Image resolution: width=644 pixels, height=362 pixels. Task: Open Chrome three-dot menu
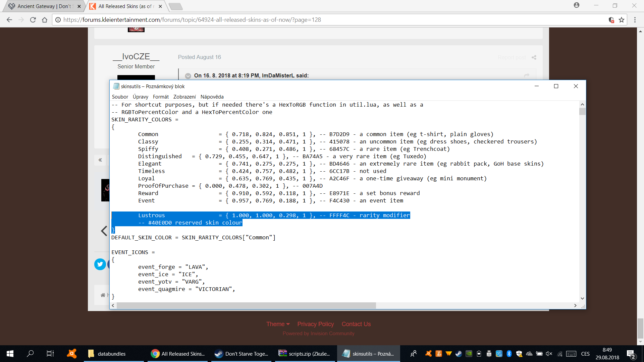pos(635,20)
